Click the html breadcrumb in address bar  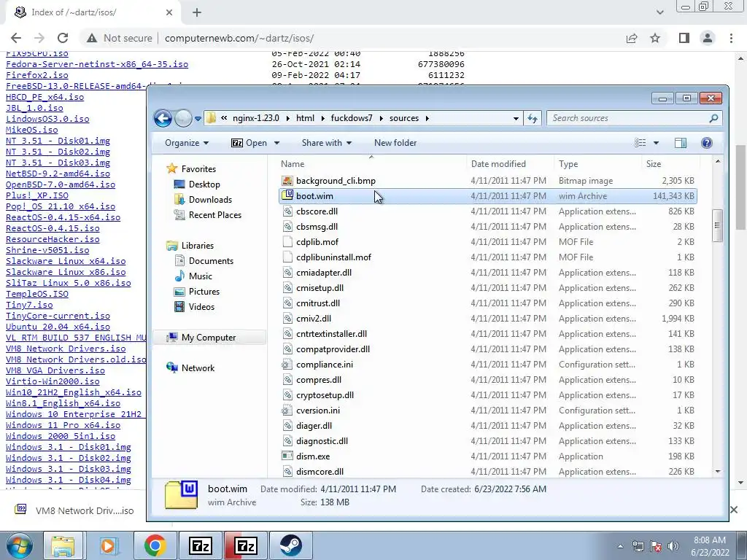click(x=305, y=118)
